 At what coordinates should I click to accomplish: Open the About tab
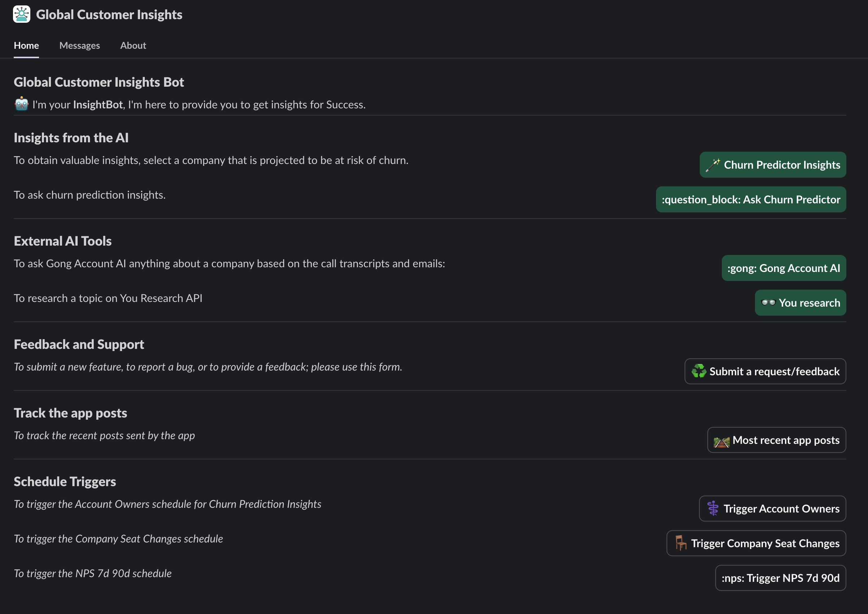click(133, 46)
